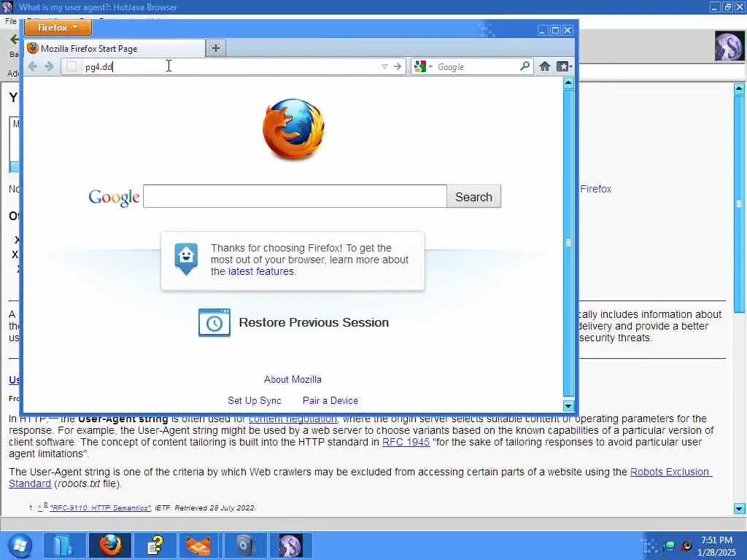The height and width of the screenshot is (560, 747).
Task: Switch to Firefox via its taskbar icon
Action: [x=110, y=545]
